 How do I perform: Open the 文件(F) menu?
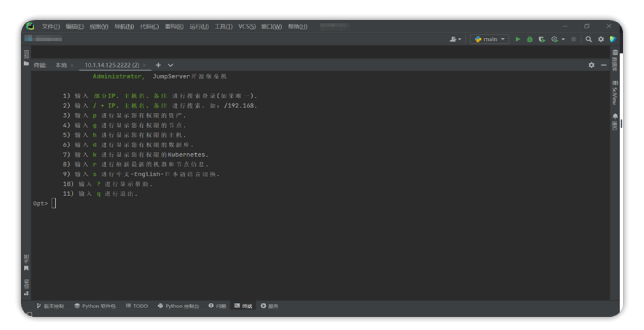point(51,26)
